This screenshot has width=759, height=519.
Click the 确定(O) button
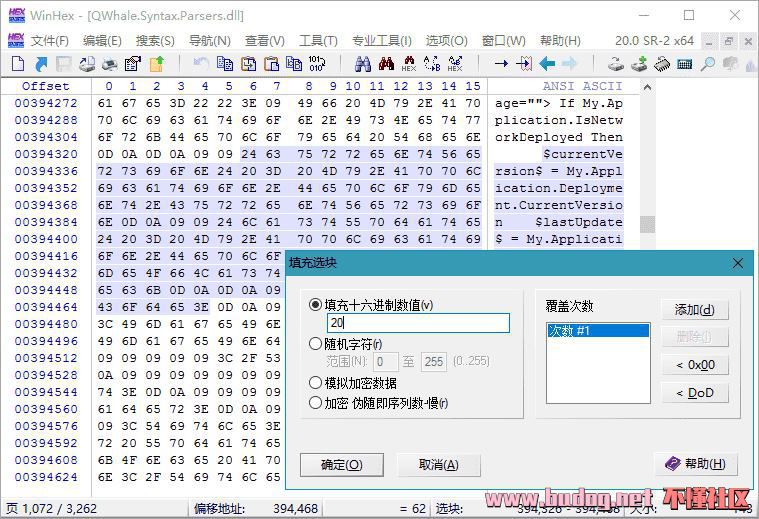[342, 465]
